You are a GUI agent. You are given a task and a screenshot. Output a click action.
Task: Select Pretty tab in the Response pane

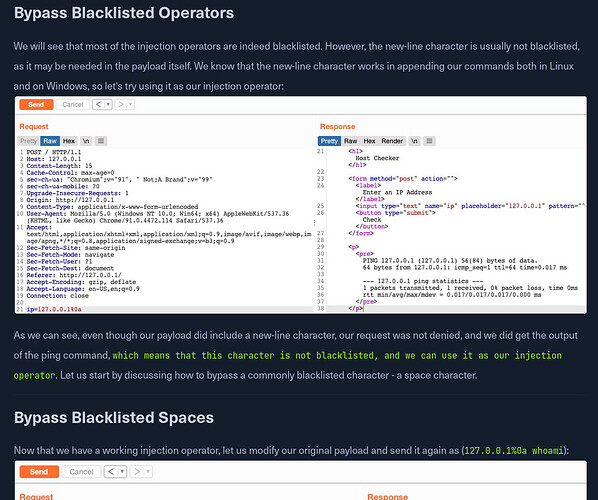click(329, 141)
